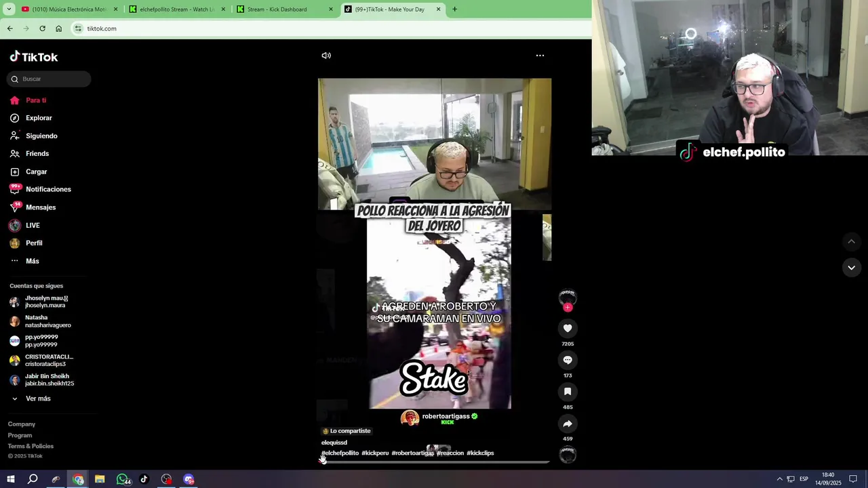The width and height of the screenshot is (868, 488).
Task: Like the video with the heart icon
Action: 568,328
